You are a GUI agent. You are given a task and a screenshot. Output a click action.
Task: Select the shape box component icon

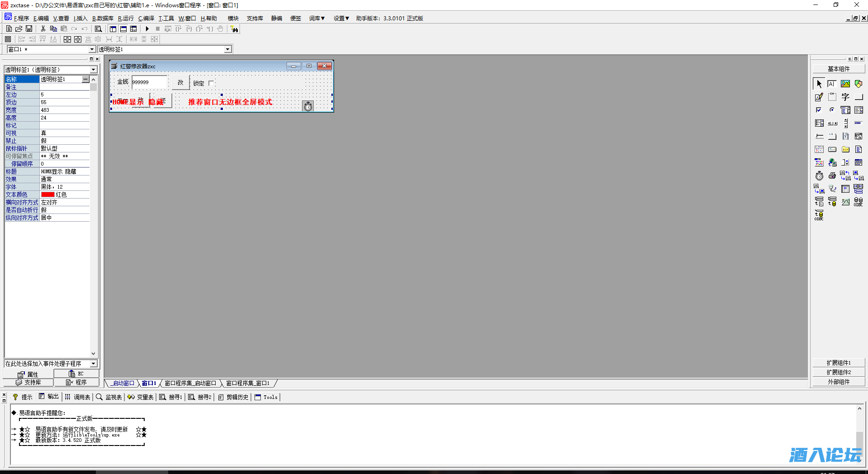coord(859,84)
